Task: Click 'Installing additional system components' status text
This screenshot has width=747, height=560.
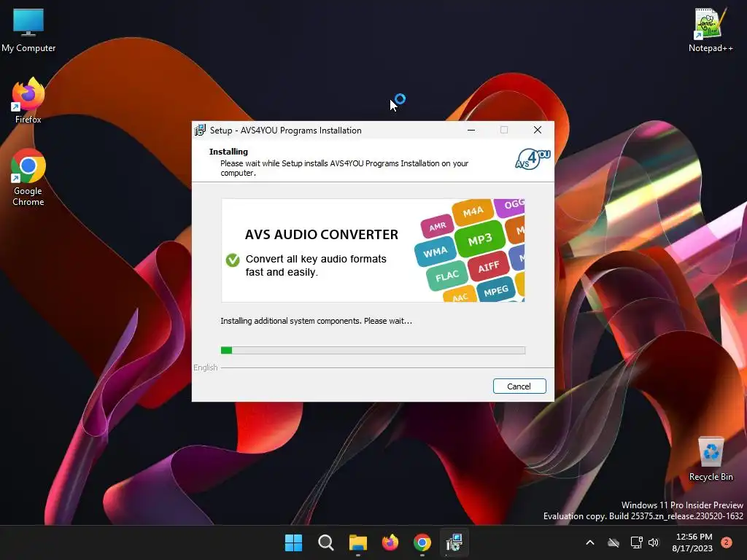Action: (316, 321)
